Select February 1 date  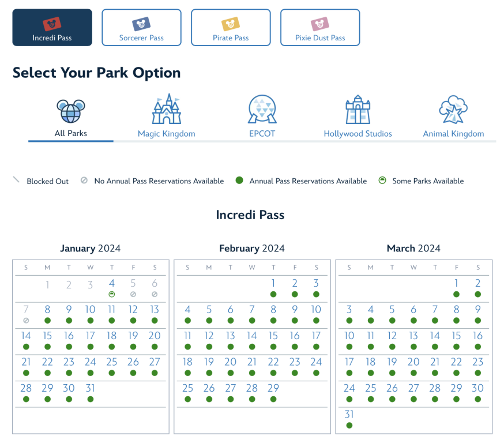[273, 283]
